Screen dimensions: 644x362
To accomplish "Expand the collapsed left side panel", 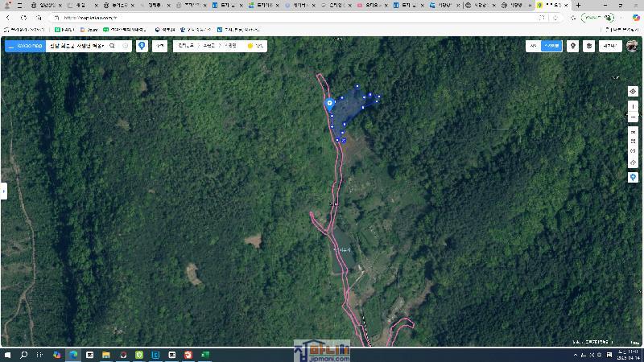I will (x=3, y=191).
